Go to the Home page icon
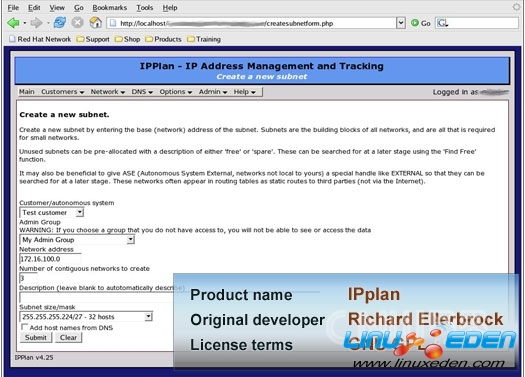525x377 pixels. point(95,23)
